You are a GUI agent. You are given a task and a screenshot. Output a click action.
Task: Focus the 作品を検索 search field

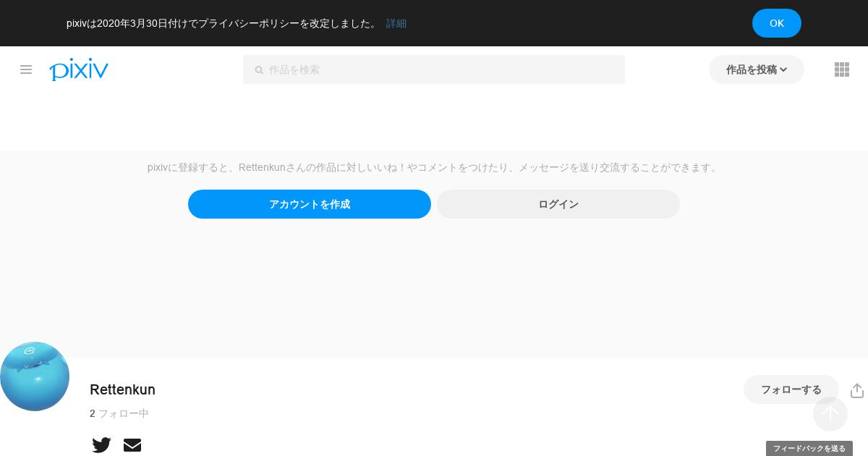(434, 69)
